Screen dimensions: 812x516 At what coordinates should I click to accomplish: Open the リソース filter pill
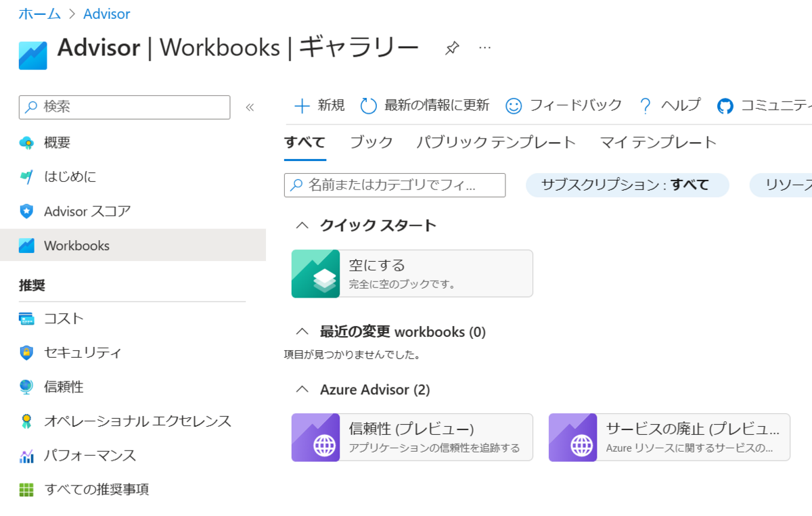[x=781, y=185]
